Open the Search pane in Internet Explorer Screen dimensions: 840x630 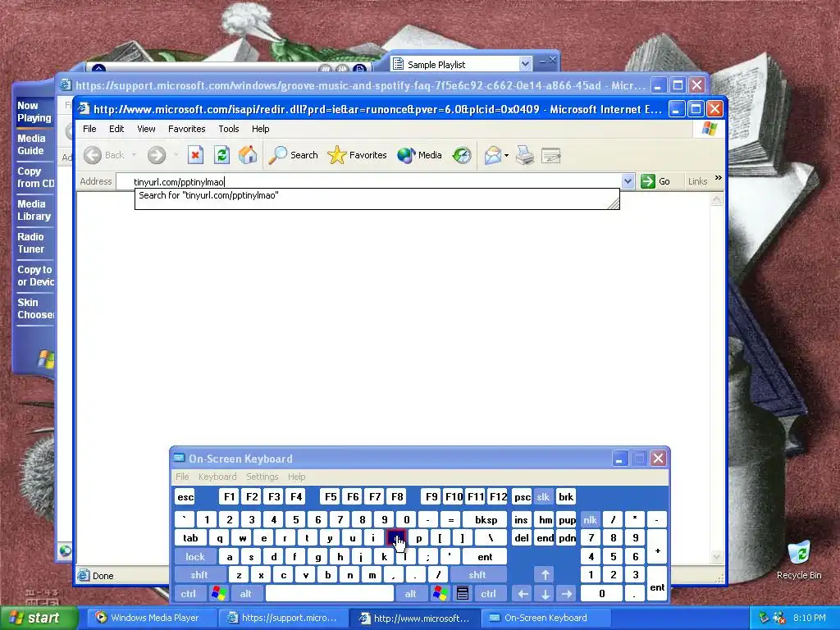click(293, 155)
